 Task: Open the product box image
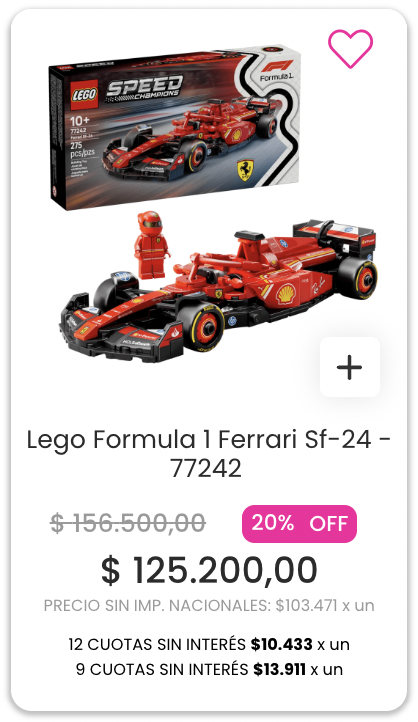[x=175, y=127]
